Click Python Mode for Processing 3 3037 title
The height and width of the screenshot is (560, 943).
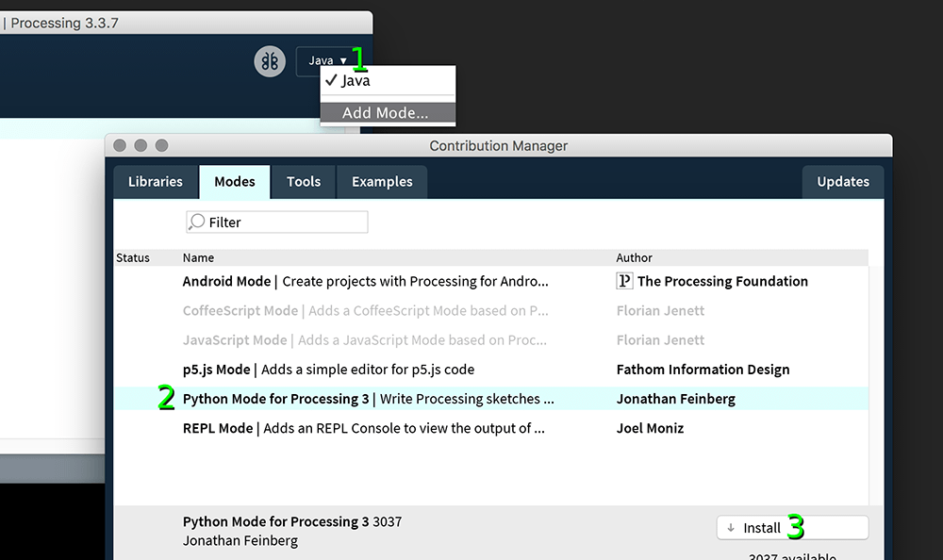(x=292, y=521)
